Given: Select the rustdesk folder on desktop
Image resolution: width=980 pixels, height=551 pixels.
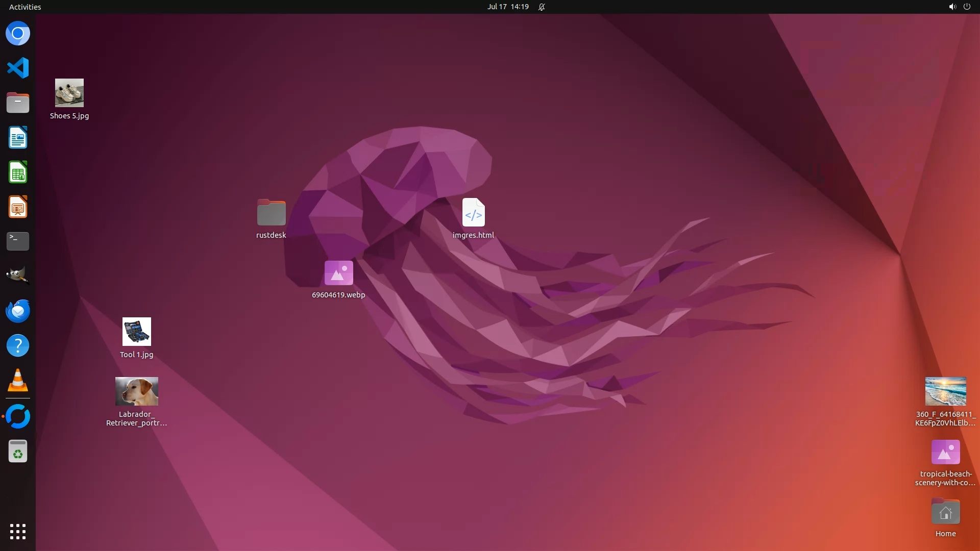Looking at the screenshot, I should (x=271, y=213).
